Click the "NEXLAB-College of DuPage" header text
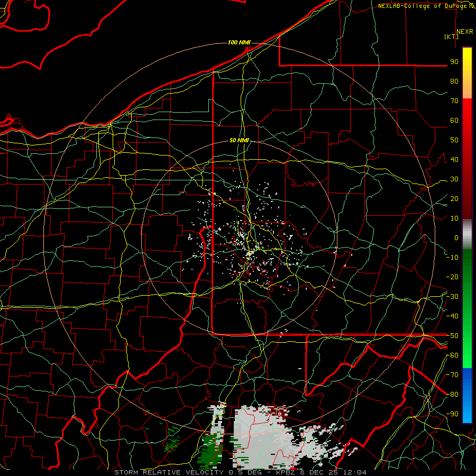476x476 pixels. pyautogui.click(x=422, y=6)
